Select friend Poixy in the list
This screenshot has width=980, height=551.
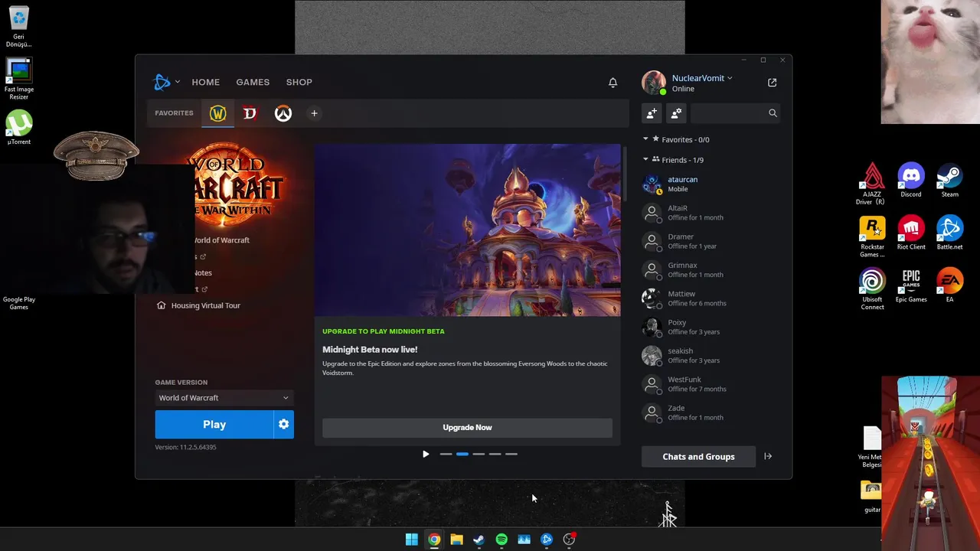tap(710, 327)
